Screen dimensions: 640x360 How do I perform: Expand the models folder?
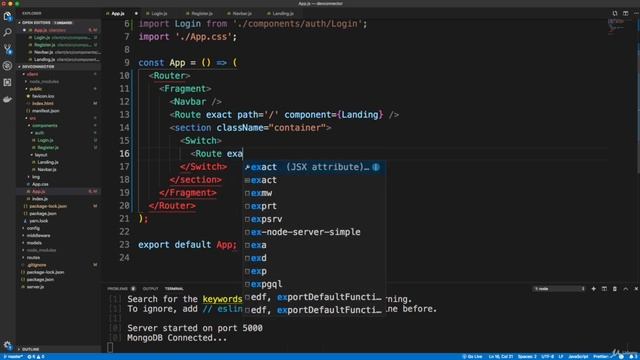click(34, 243)
